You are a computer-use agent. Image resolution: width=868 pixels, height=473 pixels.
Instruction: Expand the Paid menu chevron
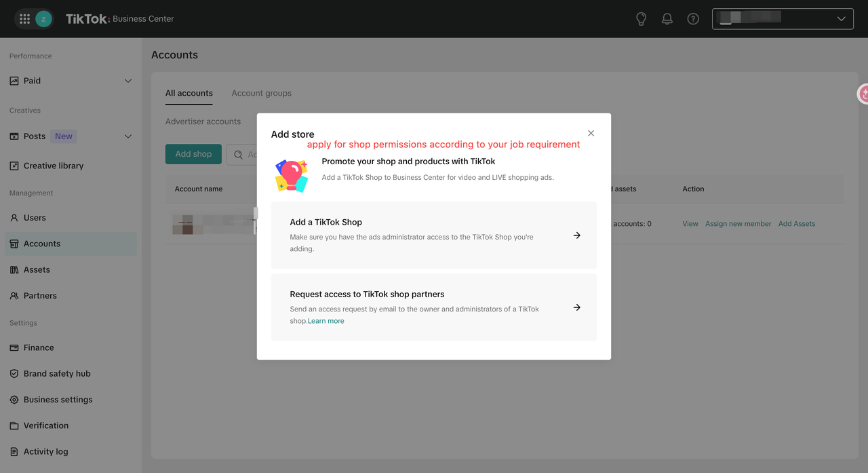128,81
